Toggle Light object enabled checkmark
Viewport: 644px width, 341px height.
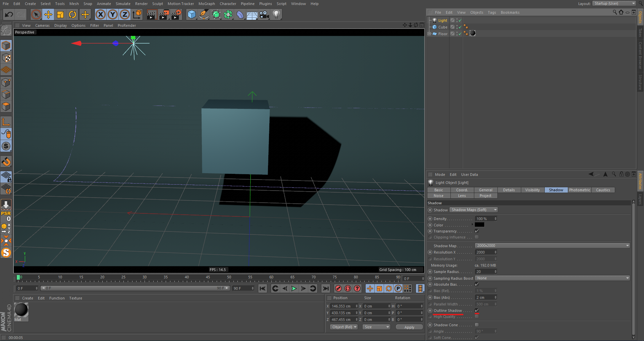coord(460,20)
